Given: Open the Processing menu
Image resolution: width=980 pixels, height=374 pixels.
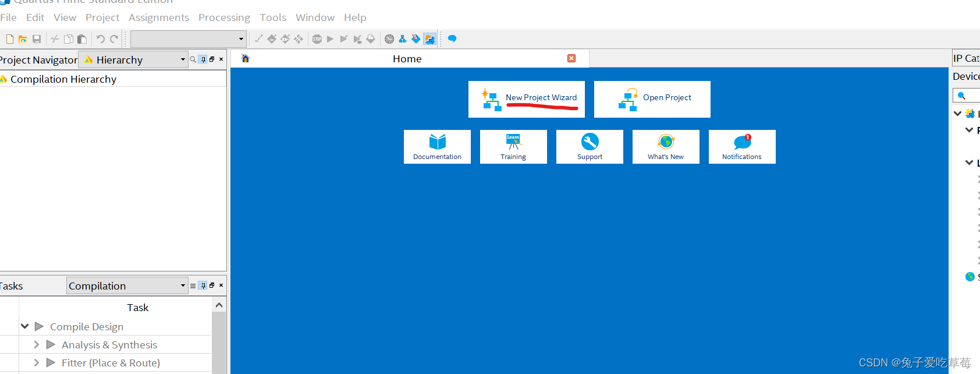Looking at the screenshot, I should point(224,17).
